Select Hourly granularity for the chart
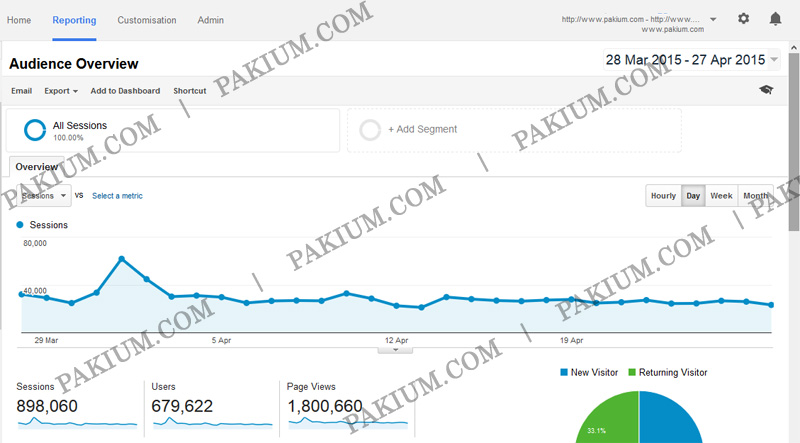The width and height of the screenshot is (800, 443). tap(663, 196)
